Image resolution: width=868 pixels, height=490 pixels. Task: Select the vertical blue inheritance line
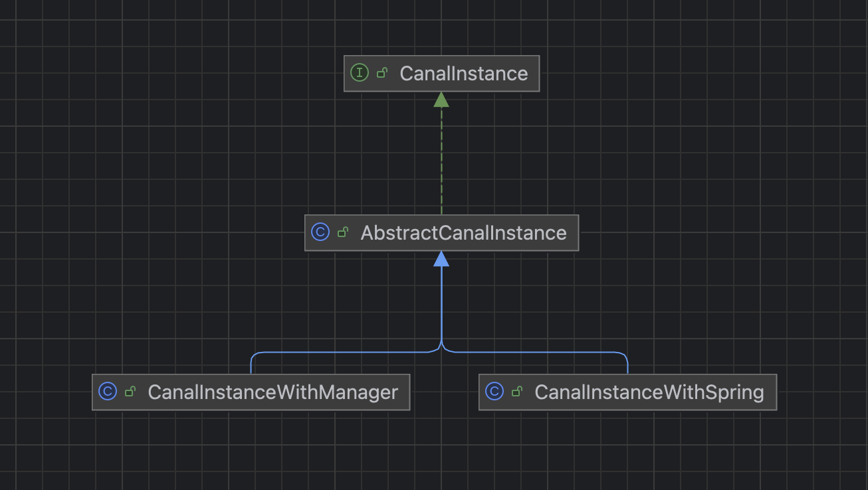tap(441, 305)
